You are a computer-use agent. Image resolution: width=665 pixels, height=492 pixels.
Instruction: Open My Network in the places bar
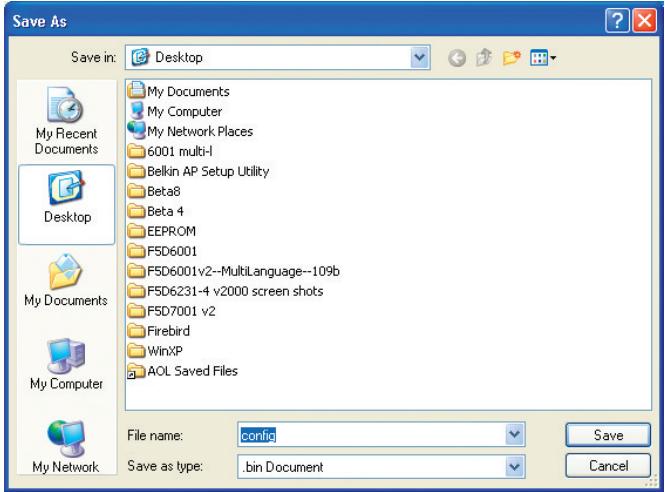[x=66, y=447]
